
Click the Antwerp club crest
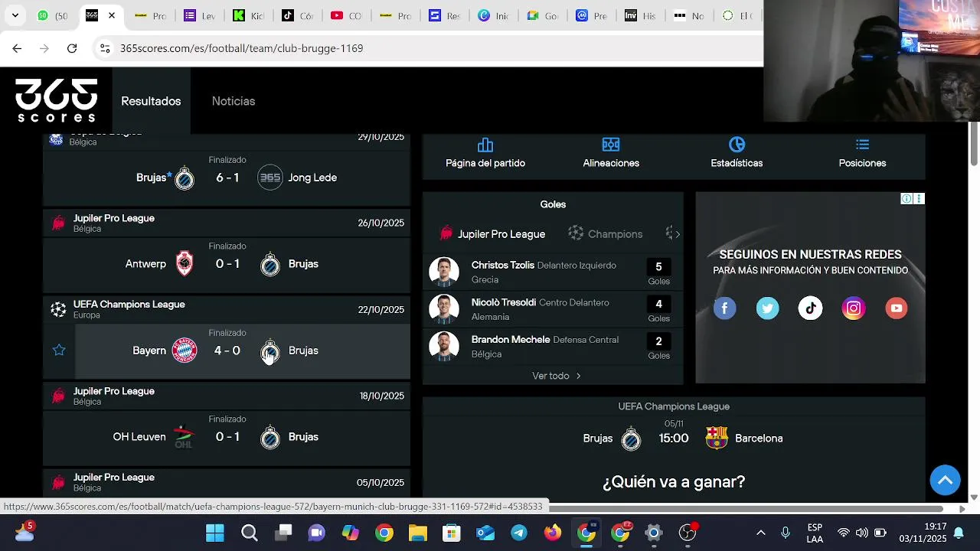point(185,264)
